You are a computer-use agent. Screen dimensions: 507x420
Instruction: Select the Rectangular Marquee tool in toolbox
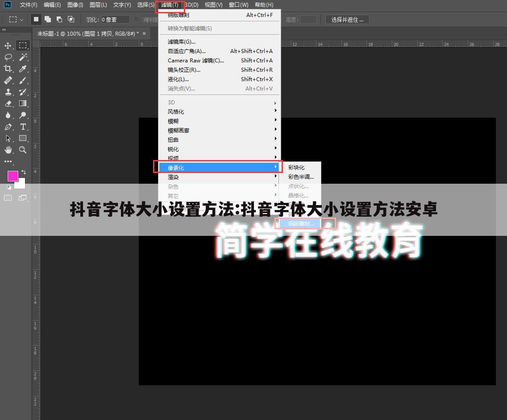[x=23, y=45]
